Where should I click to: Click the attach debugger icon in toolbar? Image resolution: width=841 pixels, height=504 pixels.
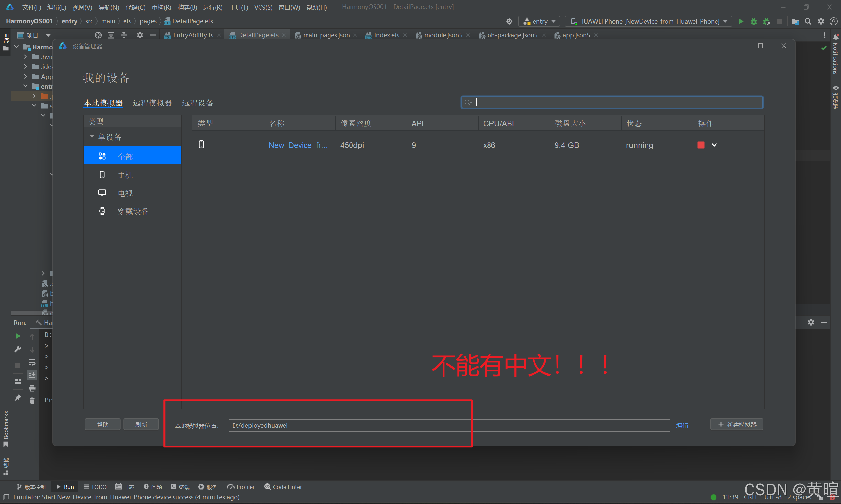click(767, 21)
